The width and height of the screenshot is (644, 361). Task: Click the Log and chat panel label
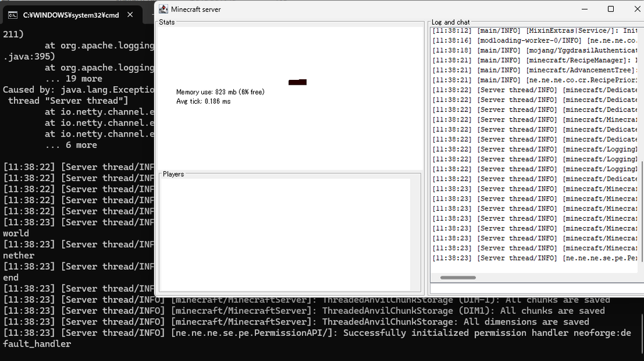click(x=450, y=22)
